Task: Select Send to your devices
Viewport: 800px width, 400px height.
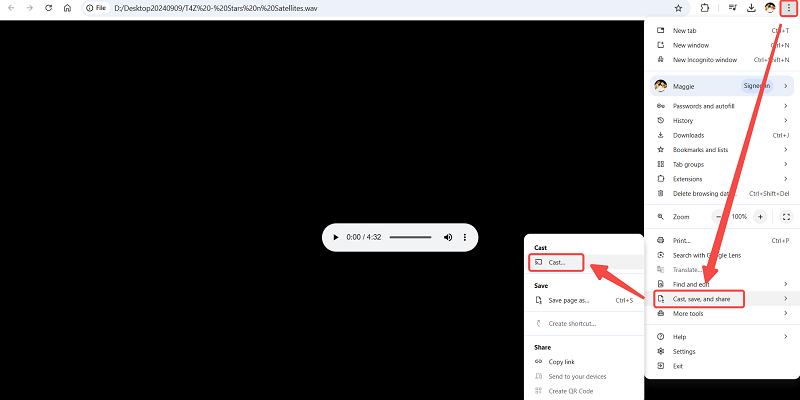Action: [584, 377]
